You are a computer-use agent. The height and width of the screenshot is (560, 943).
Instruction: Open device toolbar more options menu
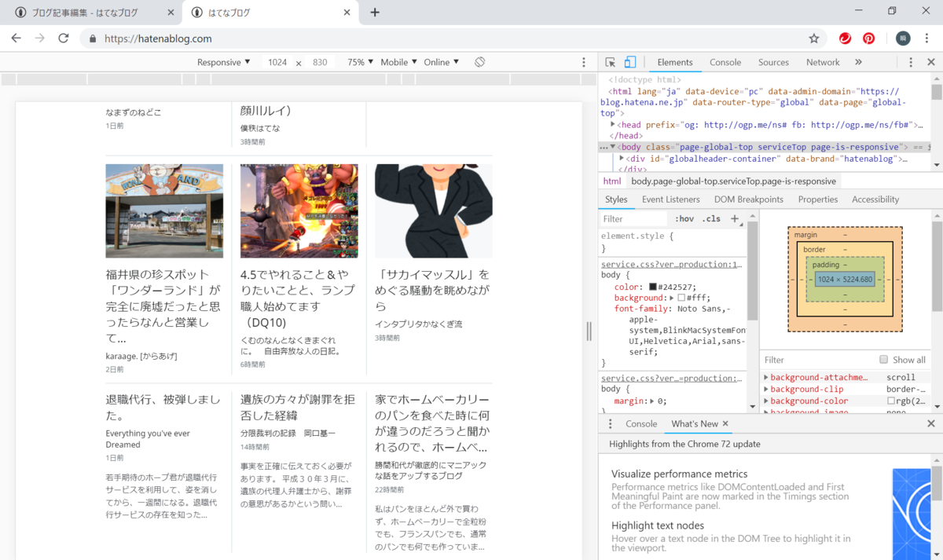pyautogui.click(x=584, y=62)
